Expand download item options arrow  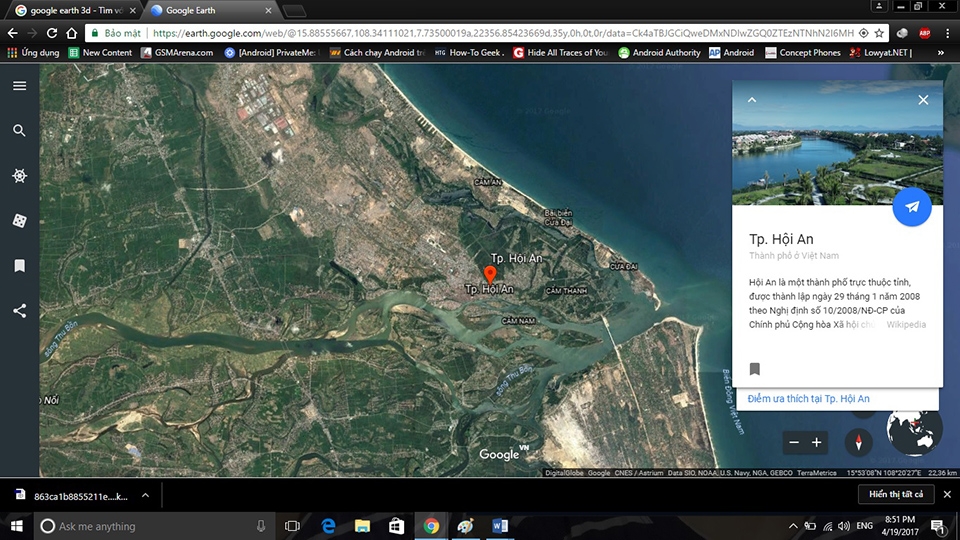coord(145,495)
